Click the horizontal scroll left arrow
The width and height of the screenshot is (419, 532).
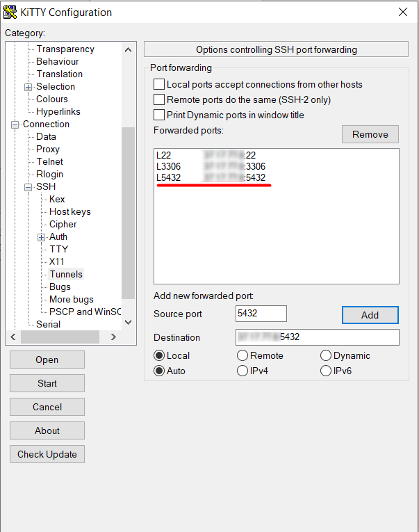point(13,337)
